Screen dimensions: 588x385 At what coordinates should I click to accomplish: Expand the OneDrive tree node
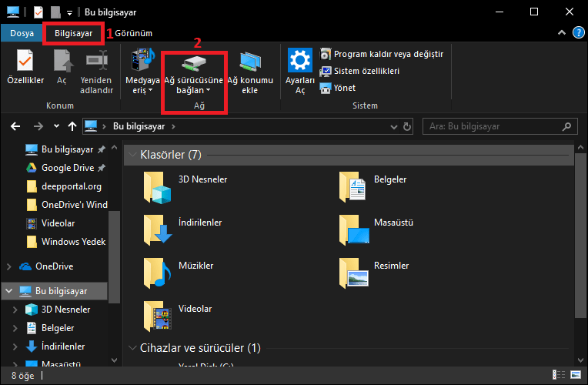pos(9,266)
